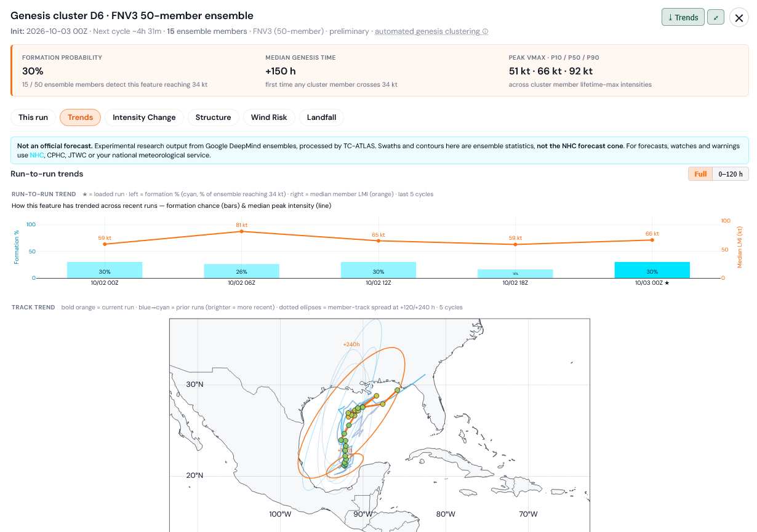Click the 70°W longitude label on the map
Viewport: 757px width, 532px height.
click(528, 514)
